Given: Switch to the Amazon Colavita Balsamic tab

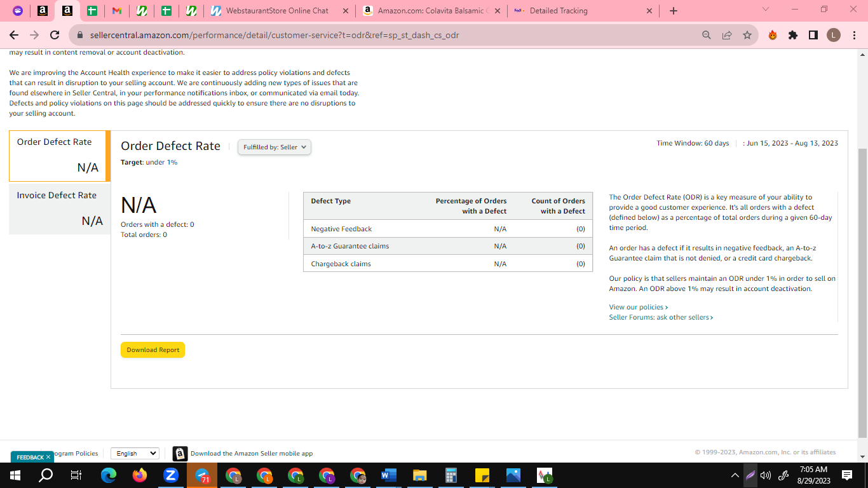Looking at the screenshot, I should [x=431, y=11].
